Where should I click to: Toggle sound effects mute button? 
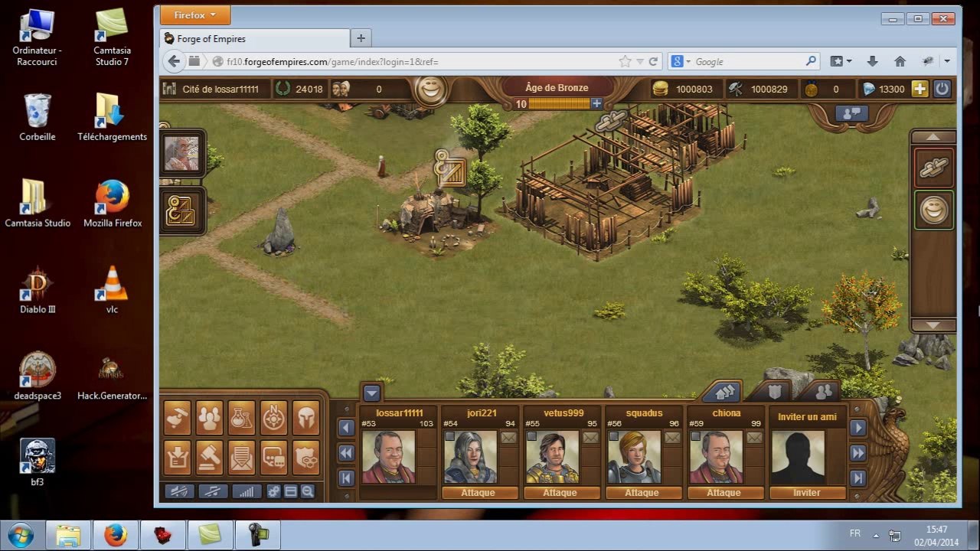179,492
